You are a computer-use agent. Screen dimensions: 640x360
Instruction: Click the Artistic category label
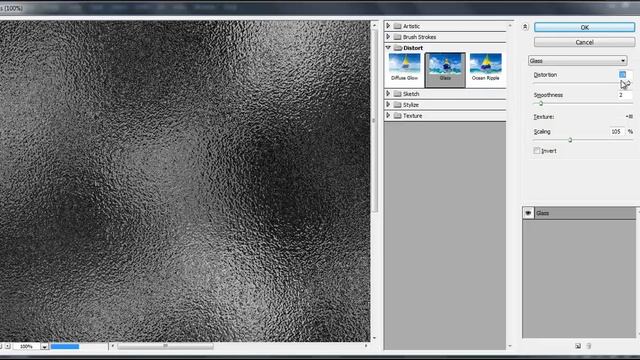(411, 26)
